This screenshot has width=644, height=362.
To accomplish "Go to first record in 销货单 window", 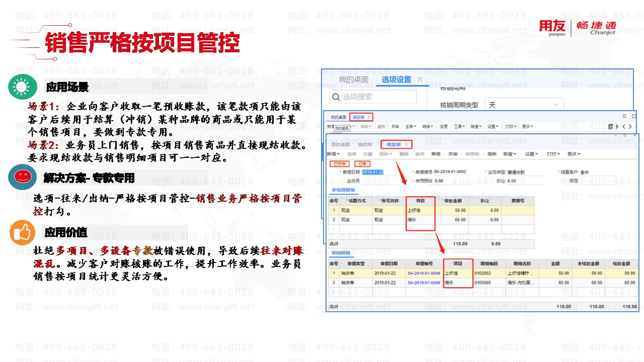I will pyautogui.click(x=617, y=127).
